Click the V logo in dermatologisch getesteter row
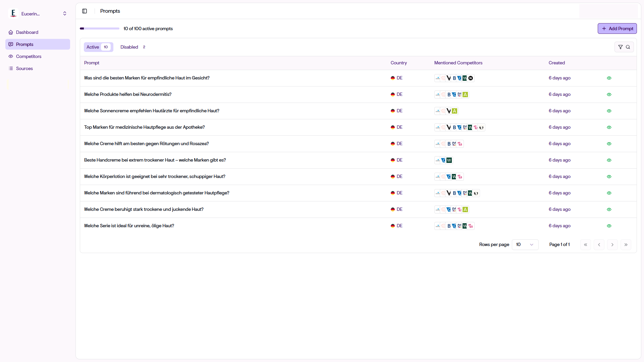The width and height of the screenshot is (644, 362). pos(449,193)
